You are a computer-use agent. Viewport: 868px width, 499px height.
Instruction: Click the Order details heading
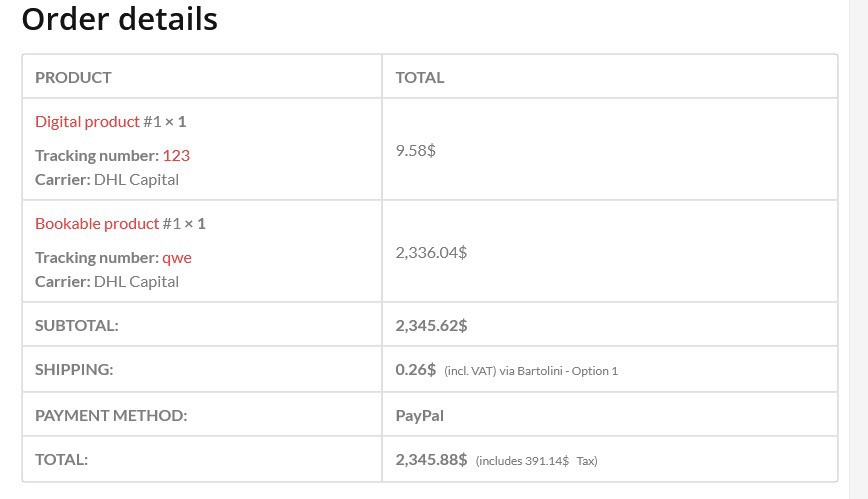pos(119,19)
